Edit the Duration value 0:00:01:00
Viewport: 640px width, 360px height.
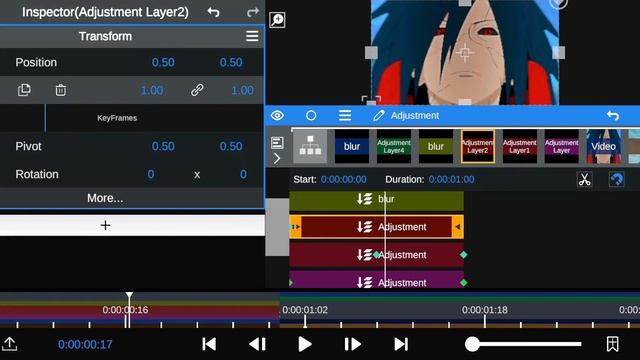tap(451, 179)
